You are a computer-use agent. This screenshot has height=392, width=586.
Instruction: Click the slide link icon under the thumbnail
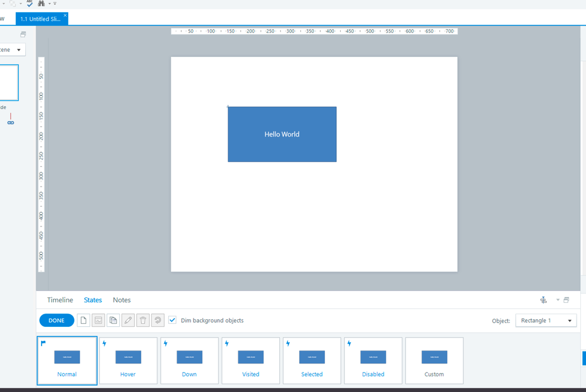tap(11, 122)
